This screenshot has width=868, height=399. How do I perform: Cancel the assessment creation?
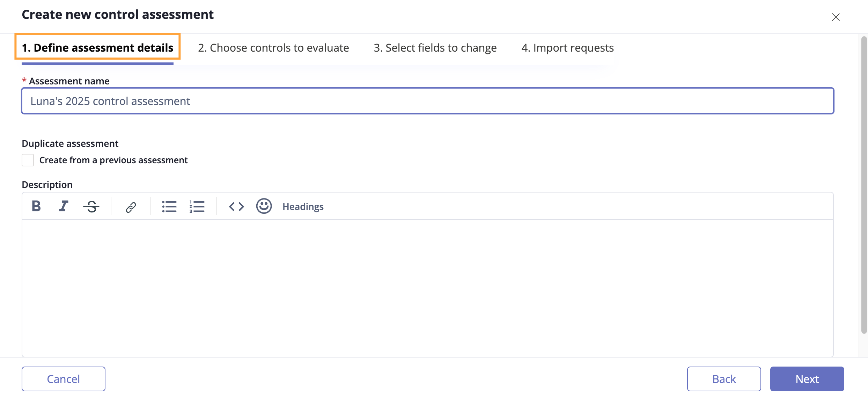[63, 379]
